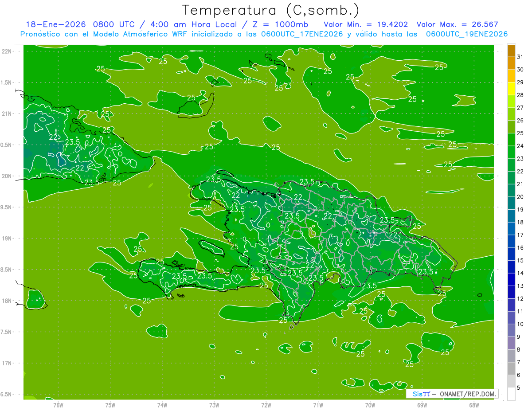Click the '19N' latitude axis label
Image resolution: width=532 pixels, height=411 pixels.
pos(7,239)
